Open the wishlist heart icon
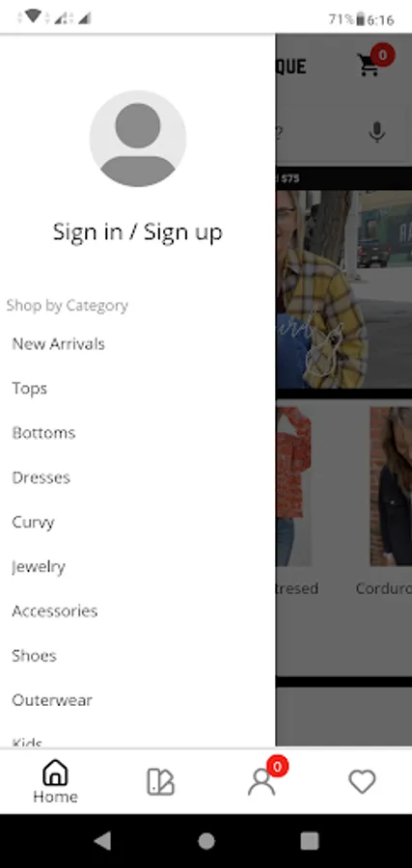The image size is (412, 868). point(362,781)
